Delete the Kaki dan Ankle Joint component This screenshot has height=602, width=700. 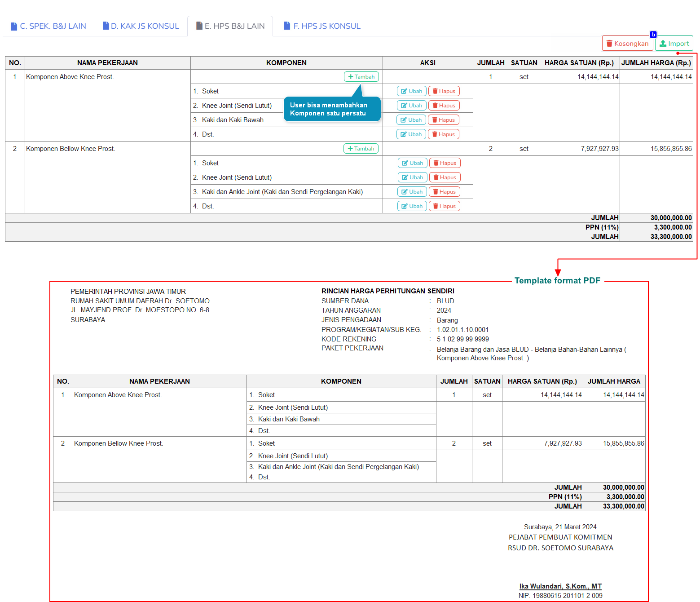pos(444,192)
